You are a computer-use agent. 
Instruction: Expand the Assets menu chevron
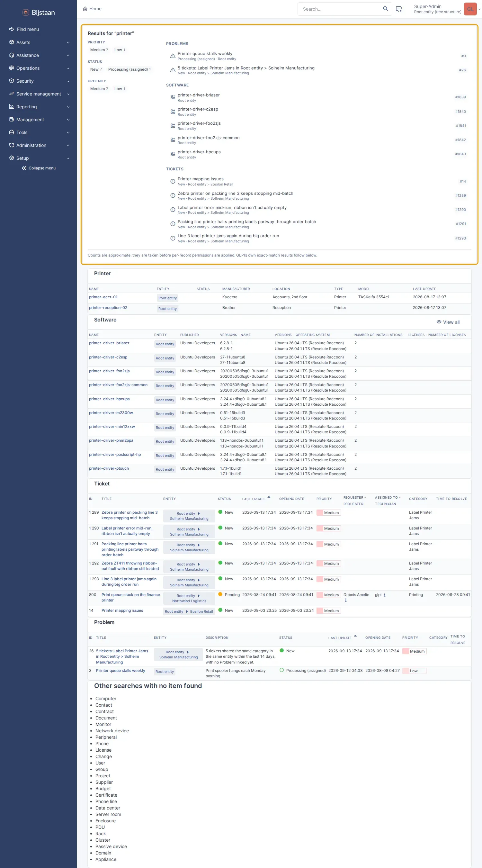coord(68,42)
